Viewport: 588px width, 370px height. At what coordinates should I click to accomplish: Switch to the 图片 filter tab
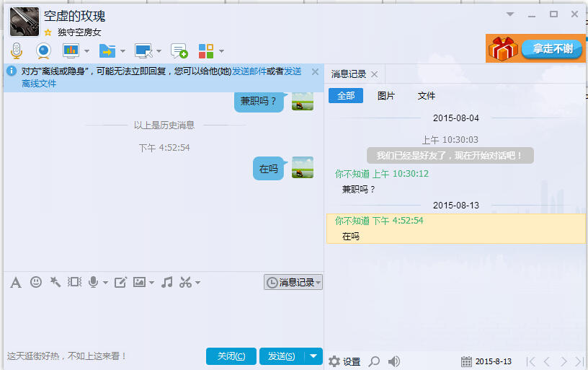coord(386,96)
